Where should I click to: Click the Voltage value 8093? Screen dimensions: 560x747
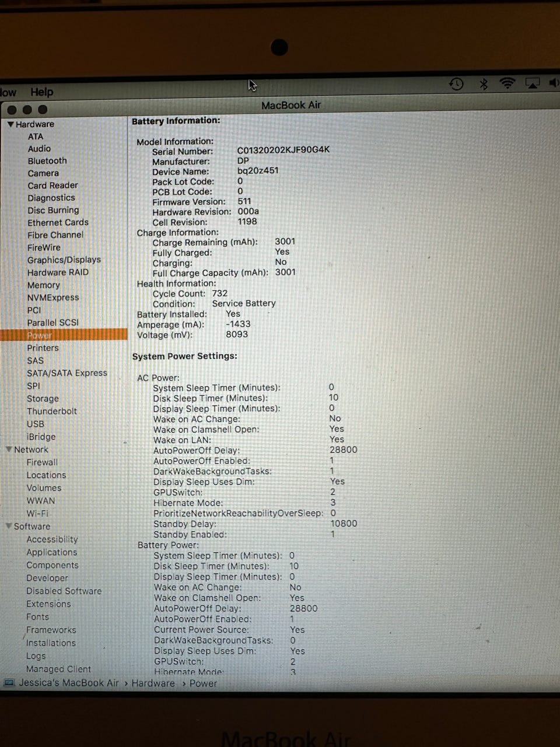[237, 334]
